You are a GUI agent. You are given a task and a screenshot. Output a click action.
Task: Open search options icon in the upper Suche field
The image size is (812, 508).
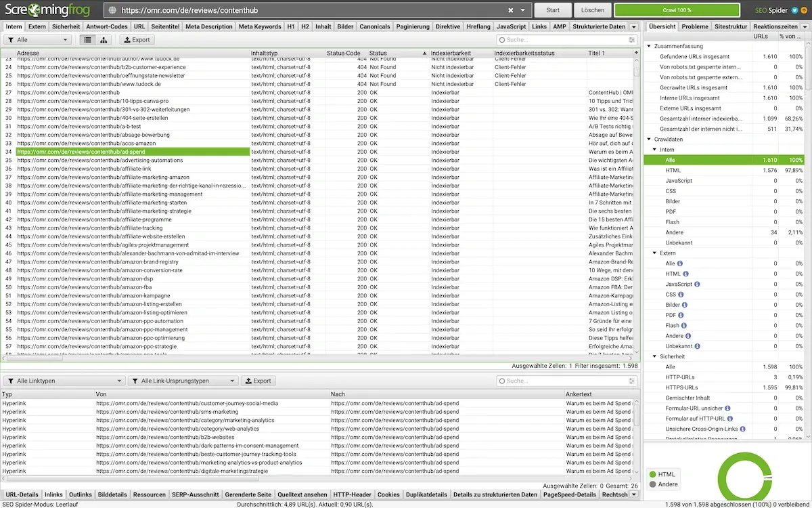[632, 40]
